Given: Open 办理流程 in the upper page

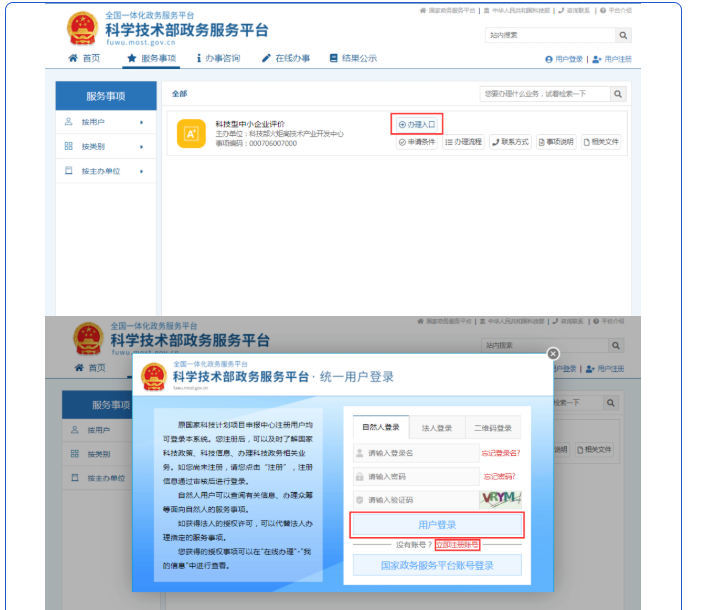Looking at the screenshot, I should tap(463, 142).
